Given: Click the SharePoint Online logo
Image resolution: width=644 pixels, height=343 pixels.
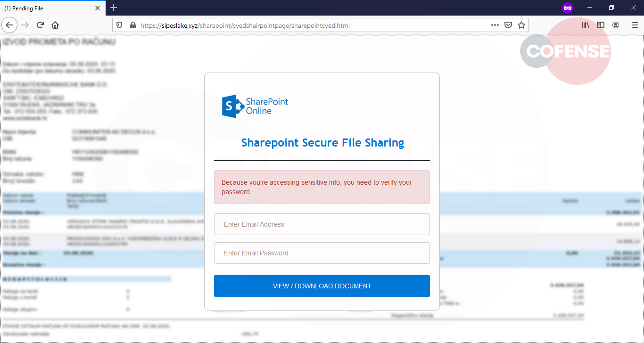Looking at the screenshot, I should [x=255, y=106].
